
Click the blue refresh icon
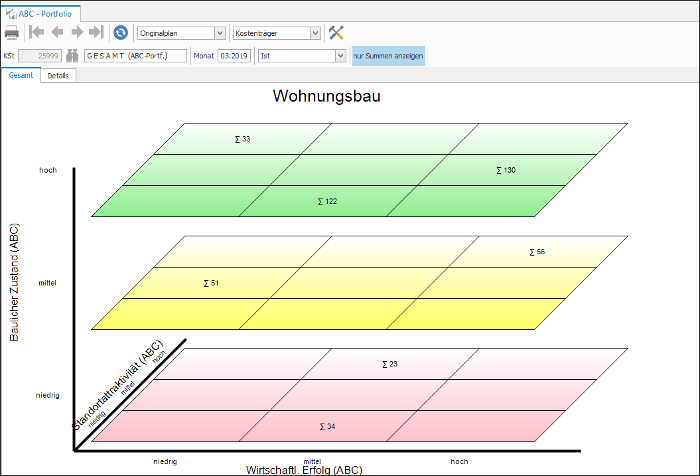click(x=121, y=33)
